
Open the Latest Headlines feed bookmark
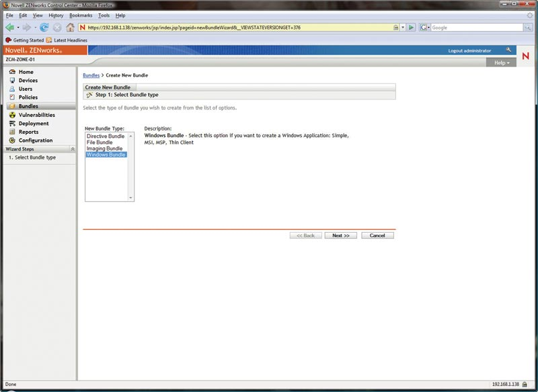coord(67,40)
